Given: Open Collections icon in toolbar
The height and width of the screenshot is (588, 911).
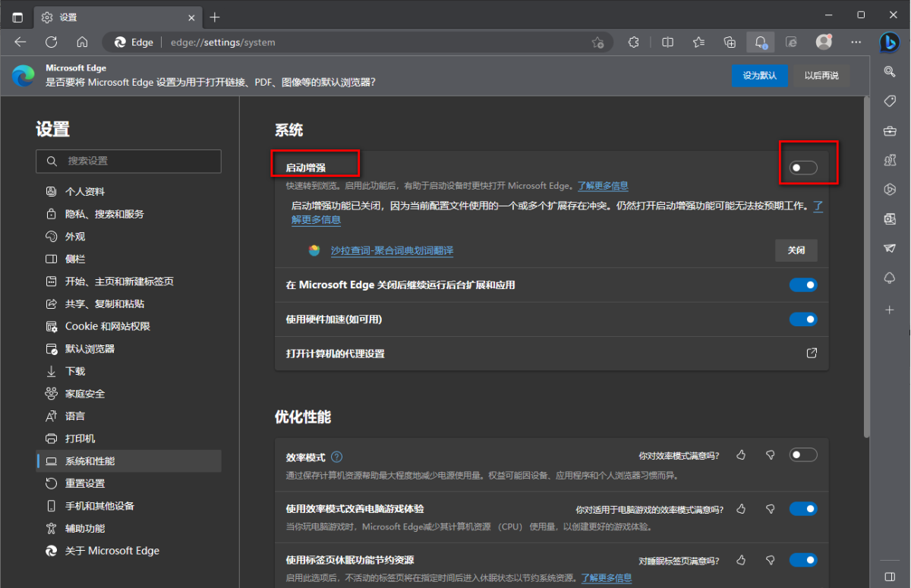Looking at the screenshot, I should tap(730, 42).
